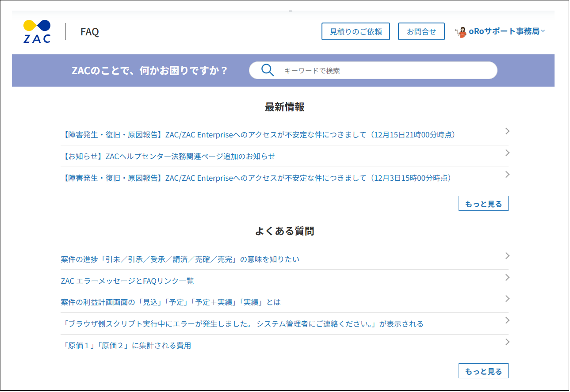Open the ブラウザ側スクリプト実行中エラー FAQ
Viewport: 570px width, 392px height.
(x=241, y=323)
